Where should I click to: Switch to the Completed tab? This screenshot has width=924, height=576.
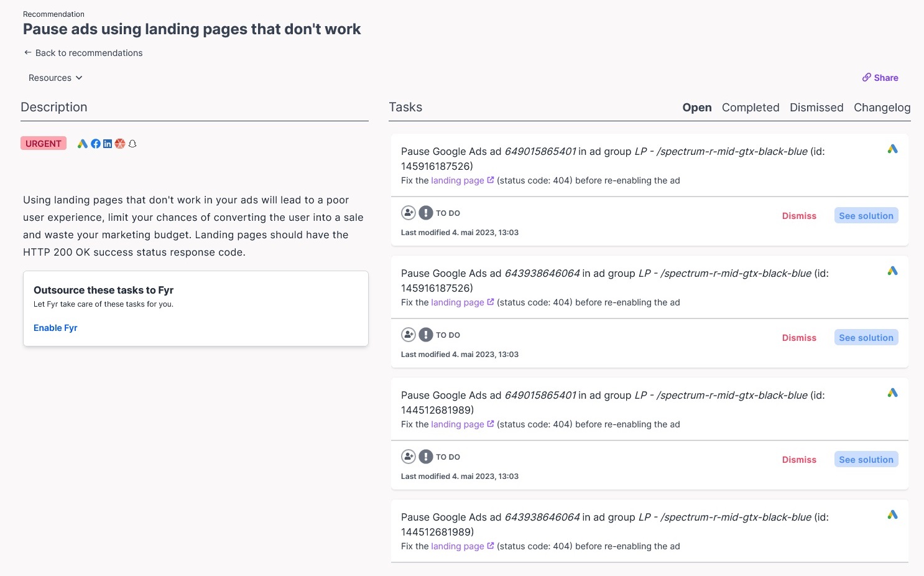click(x=751, y=107)
